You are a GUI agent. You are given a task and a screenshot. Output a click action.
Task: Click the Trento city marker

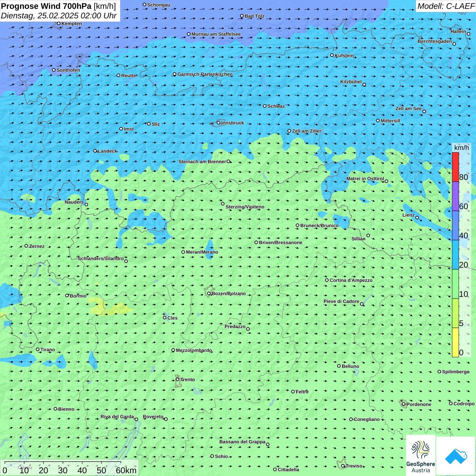click(x=177, y=379)
